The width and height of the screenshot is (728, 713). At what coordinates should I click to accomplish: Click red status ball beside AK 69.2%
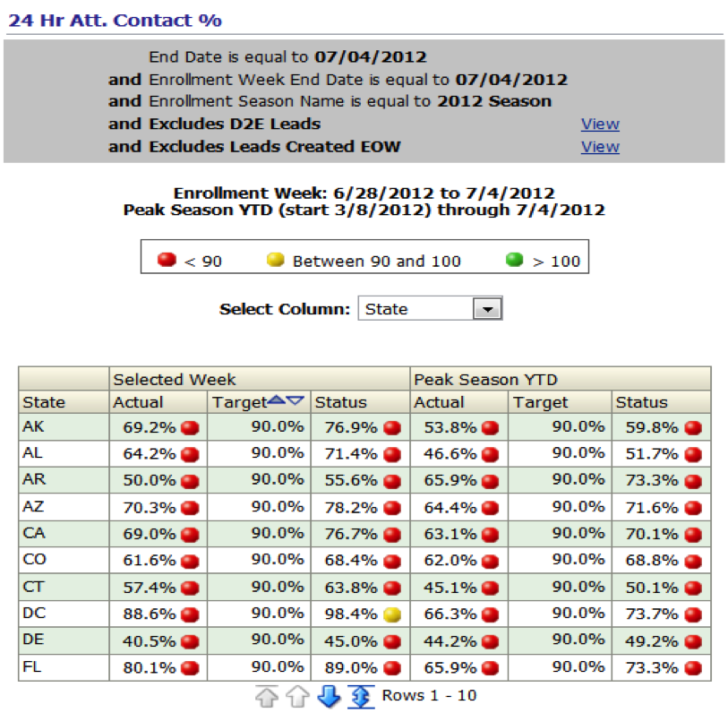(189, 427)
